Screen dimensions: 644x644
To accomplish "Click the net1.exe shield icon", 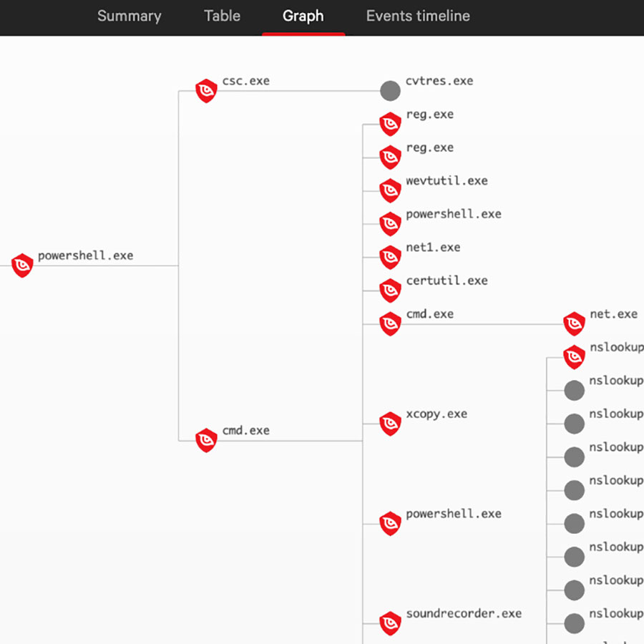I will pos(390,258).
